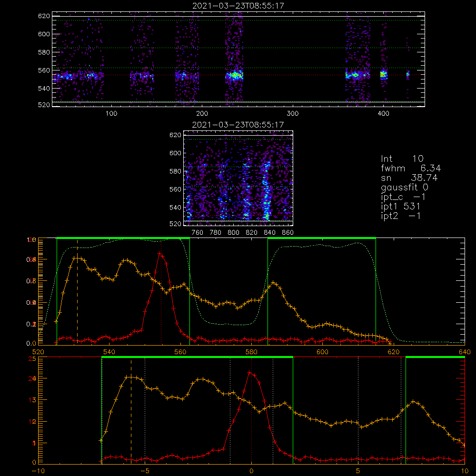The height and width of the screenshot is (476, 476).
Task: Click the brightest blob near 235 in top spectrogram
Action: click(235, 75)
